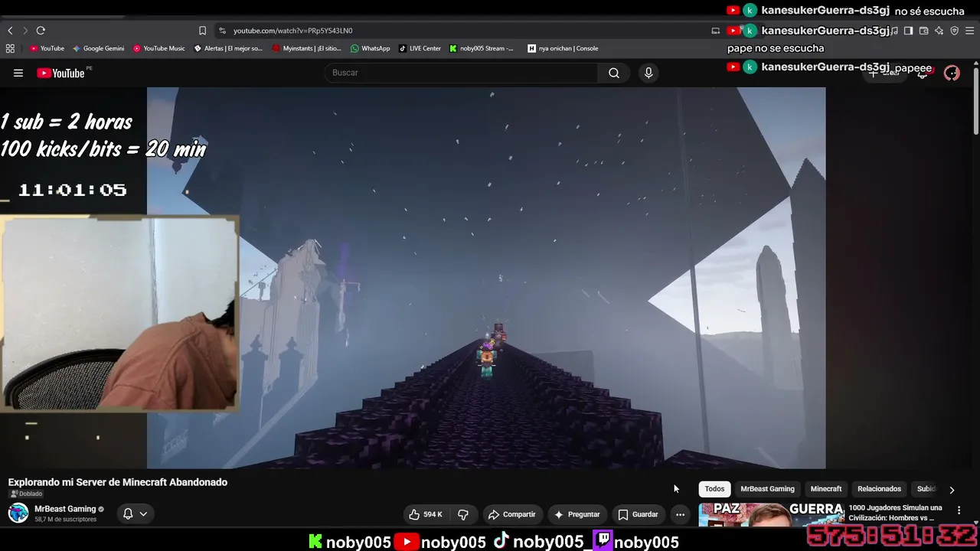
Task: Open the browser music note media control icon
Action: [894, 31]
